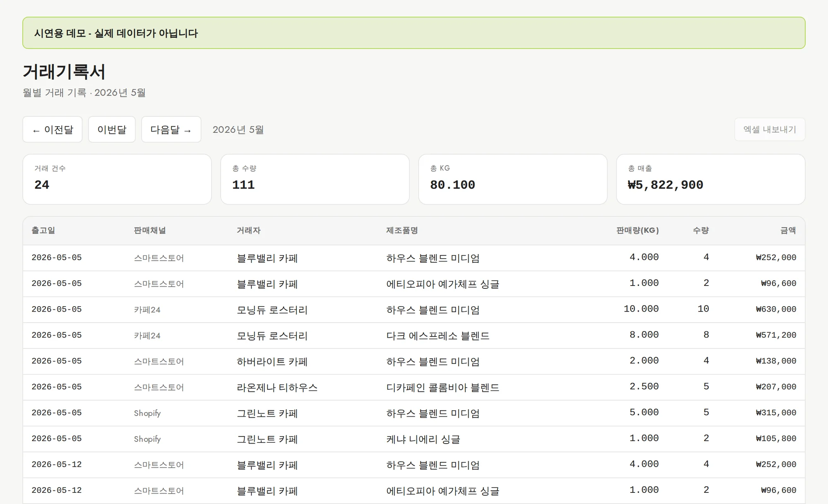828x504 pixels.
Task: Click the 시연용 데모 notice banner text
Action: 116,33
